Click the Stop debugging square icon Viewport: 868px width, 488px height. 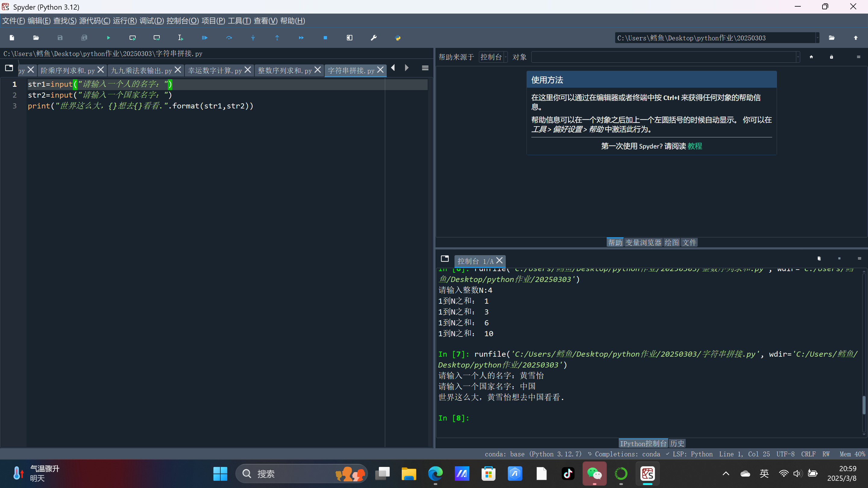[325, 38]
